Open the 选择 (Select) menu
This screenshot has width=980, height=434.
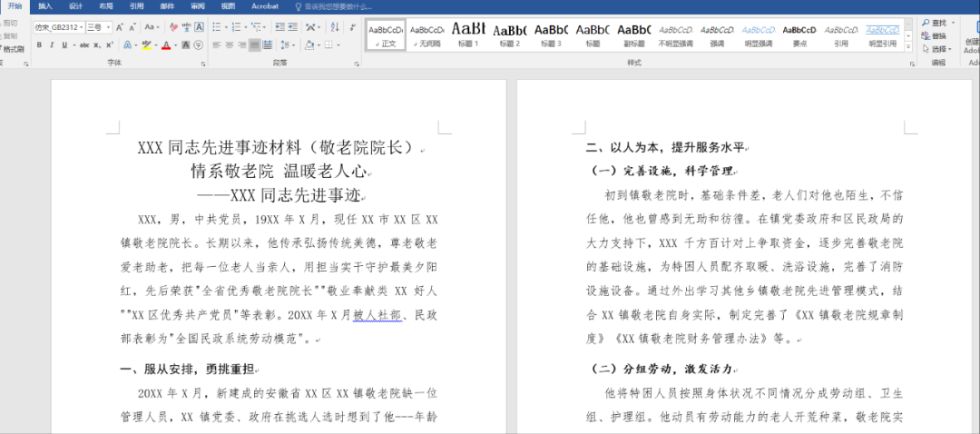pos(936,49)
